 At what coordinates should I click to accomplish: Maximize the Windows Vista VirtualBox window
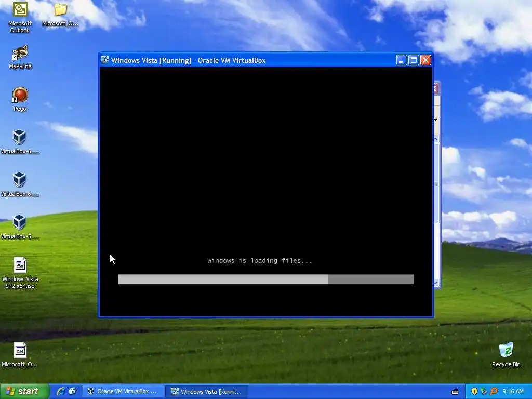pyautogui.click(x=414, y=60)
